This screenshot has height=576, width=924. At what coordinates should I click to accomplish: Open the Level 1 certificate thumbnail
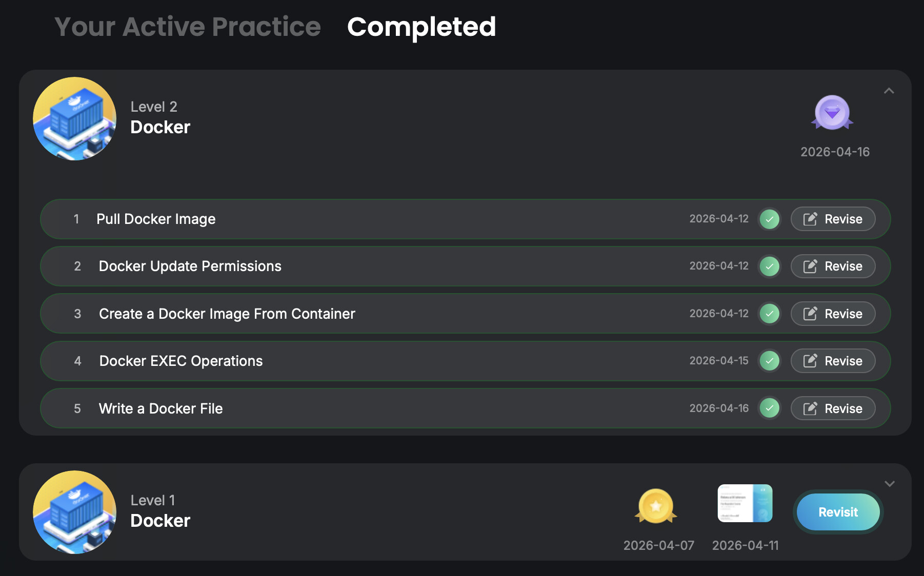[x=745, y=503]
